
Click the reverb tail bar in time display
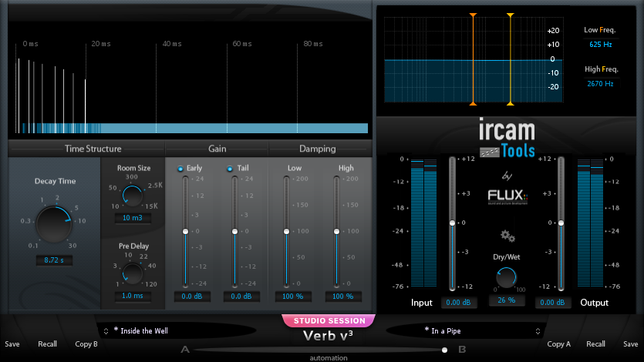195,129
